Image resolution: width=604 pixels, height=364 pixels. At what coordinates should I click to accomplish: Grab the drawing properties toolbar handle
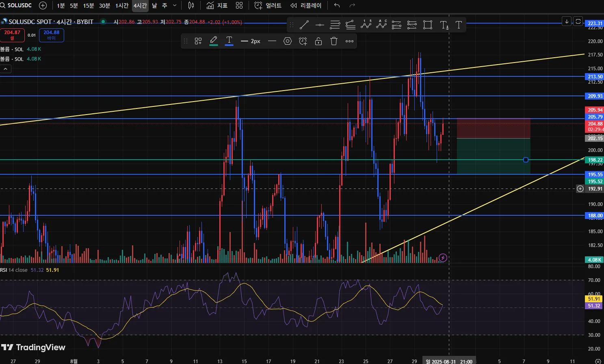[186, 41]
